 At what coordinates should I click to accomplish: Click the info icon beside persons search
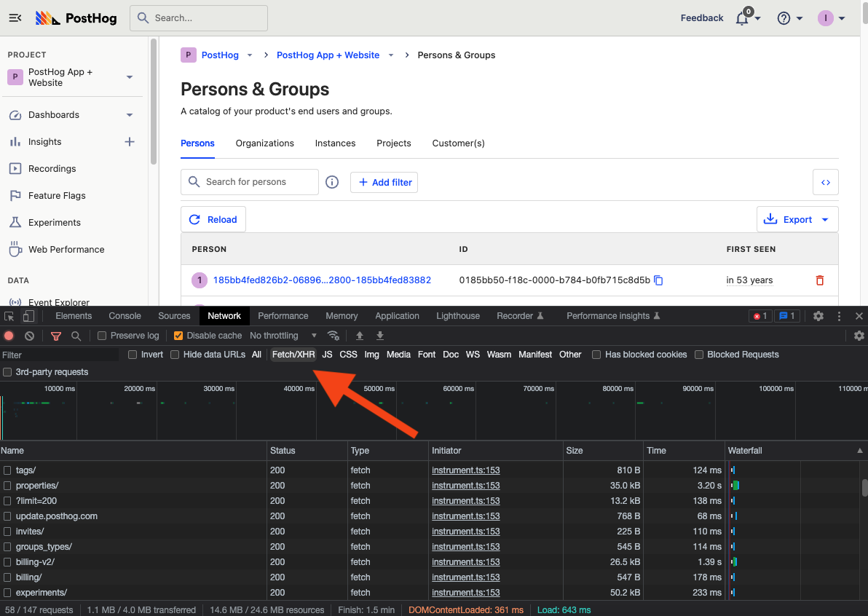(x=332, y=182)
